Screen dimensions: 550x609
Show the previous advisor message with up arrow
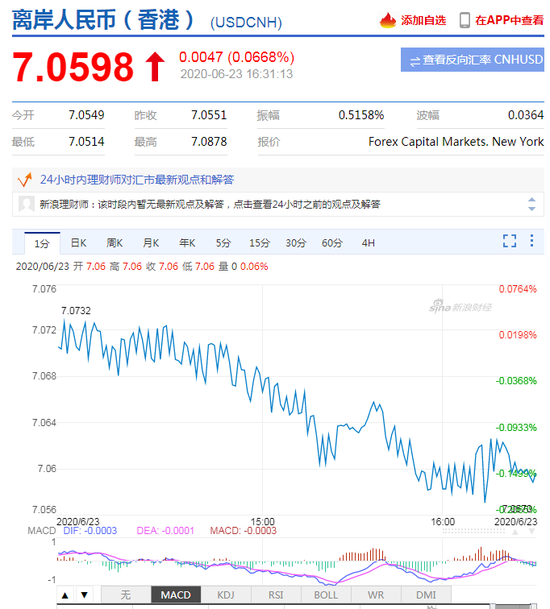click(531, 200)
